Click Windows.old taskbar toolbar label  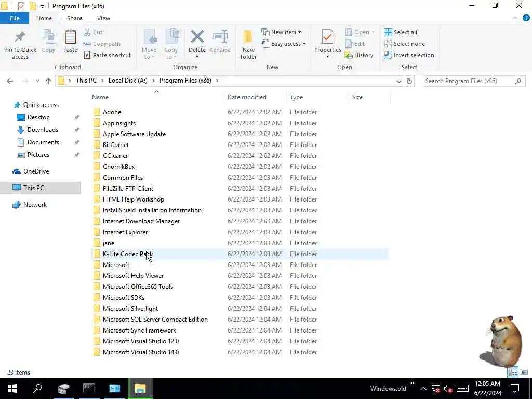coord(388,389)
